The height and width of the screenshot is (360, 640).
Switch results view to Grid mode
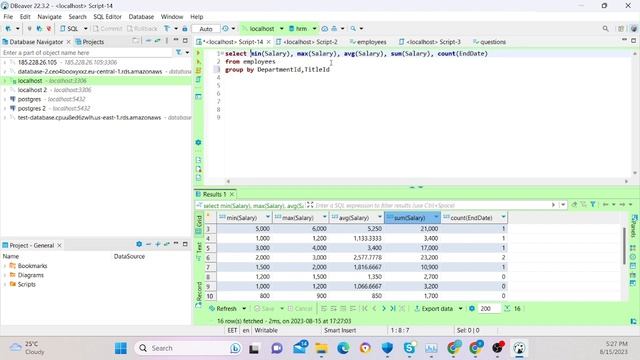coord(199,224)
